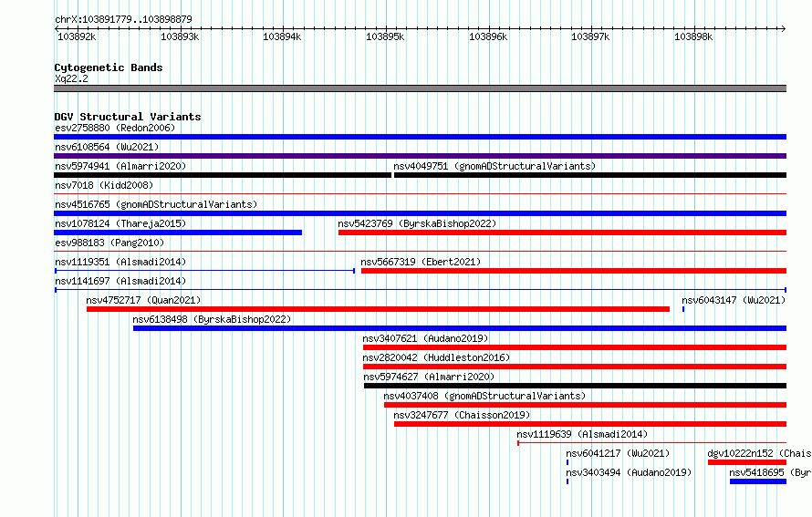This screenshot has height=517, width=812.
Task: Click the black nsv5974627 variant bar
Action: [576, 386]
